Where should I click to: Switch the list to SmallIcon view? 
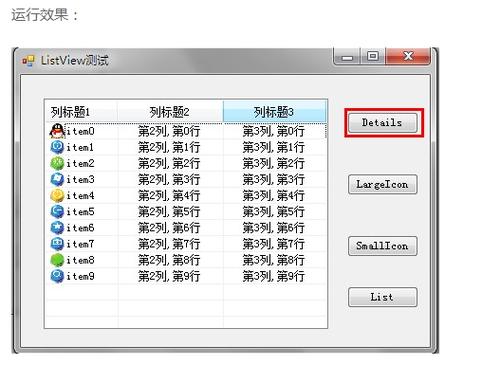(x=383, y=246)
